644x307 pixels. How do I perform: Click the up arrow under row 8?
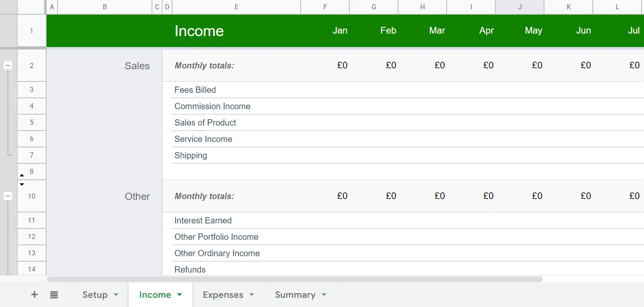click(x=22, y=175)
